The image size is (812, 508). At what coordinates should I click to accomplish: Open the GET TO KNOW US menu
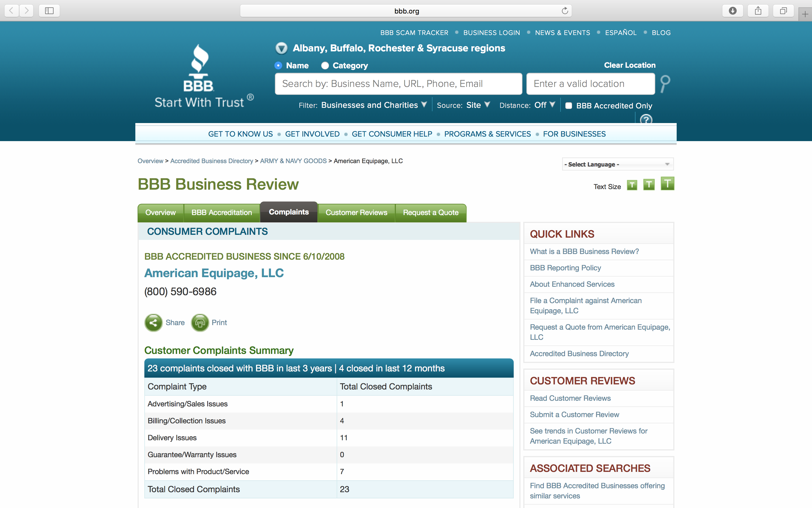(240, 134)
